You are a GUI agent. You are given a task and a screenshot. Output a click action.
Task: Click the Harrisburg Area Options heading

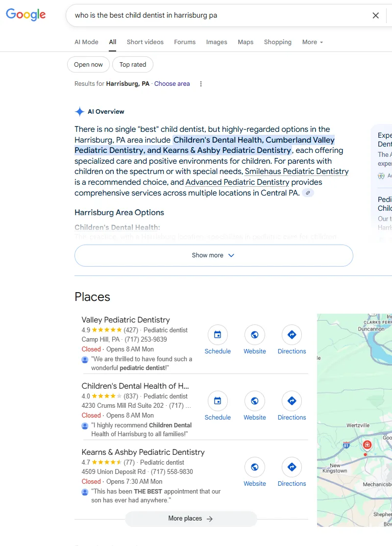(119, 212)
